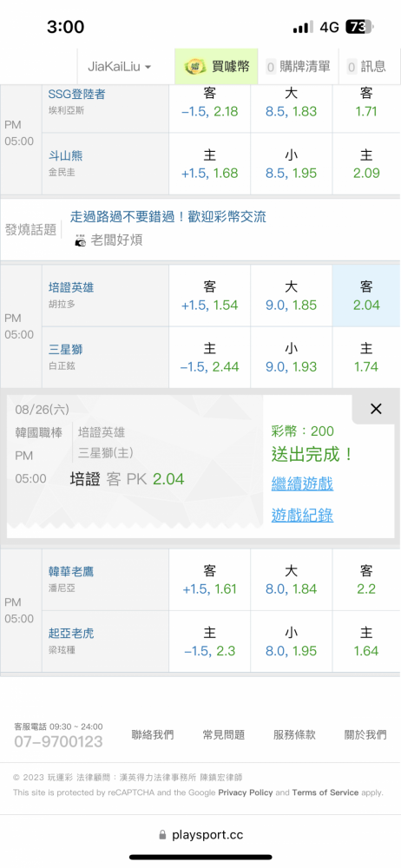Screen dimensions: 401x868
Task: Select 三星獅 home moneyline 1.74
Action: point(366,358)
